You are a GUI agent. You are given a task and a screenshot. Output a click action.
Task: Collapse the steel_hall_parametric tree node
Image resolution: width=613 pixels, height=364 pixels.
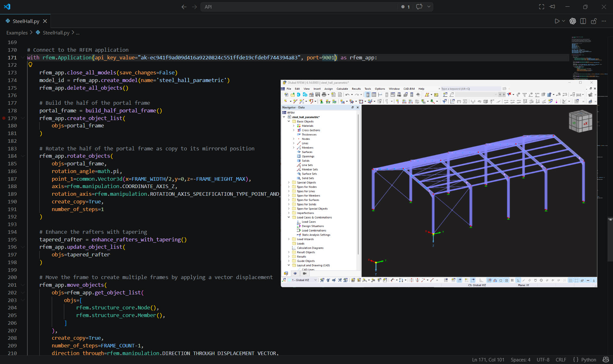click(284, 117)
